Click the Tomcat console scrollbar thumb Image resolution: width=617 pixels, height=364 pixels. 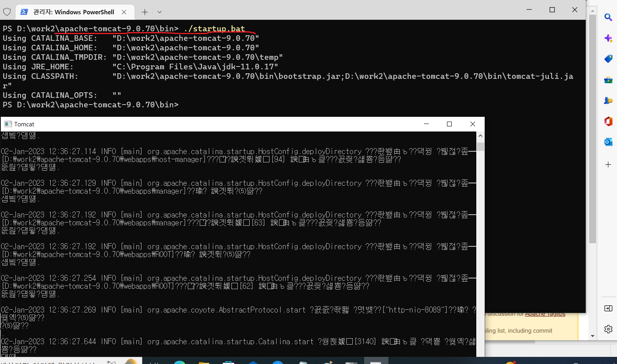(x=480, y=147)
